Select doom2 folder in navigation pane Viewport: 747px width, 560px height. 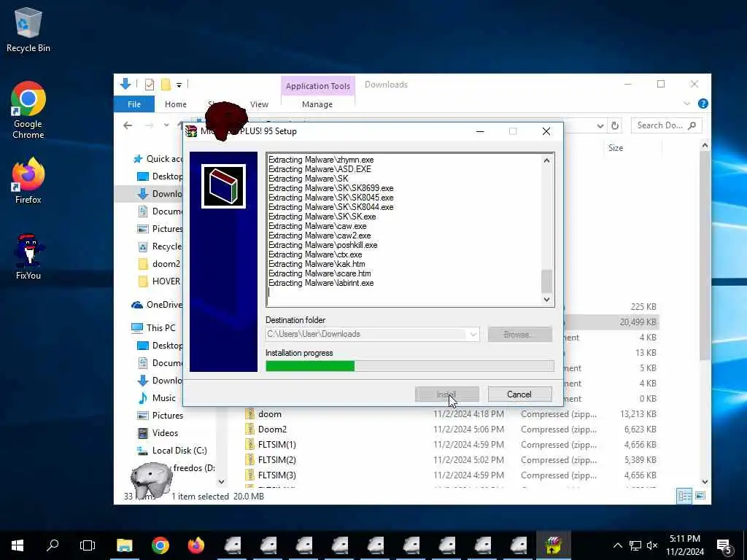click(159, 264)
